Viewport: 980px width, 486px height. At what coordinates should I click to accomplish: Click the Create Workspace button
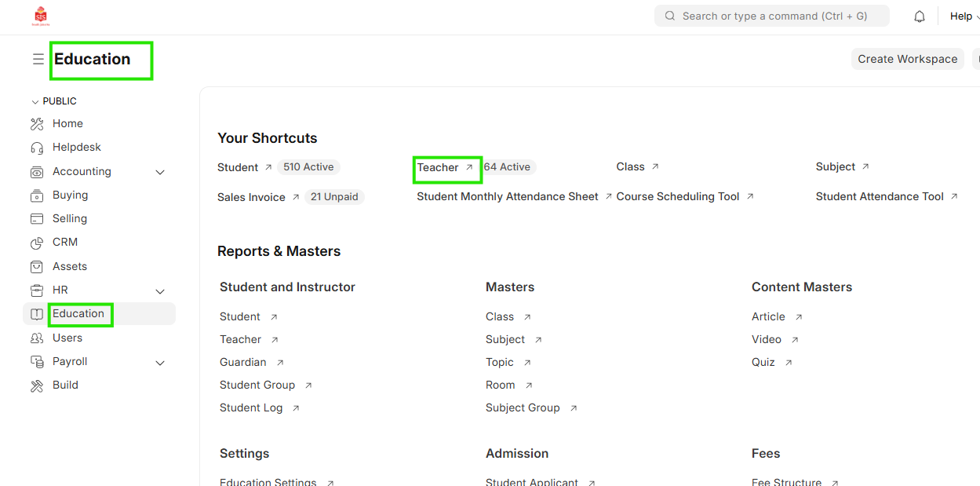pos(907,59)
